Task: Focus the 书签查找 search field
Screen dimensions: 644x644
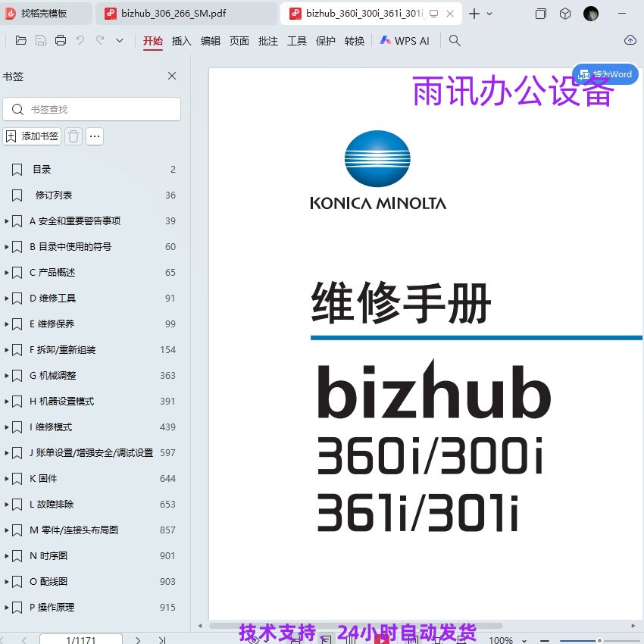Action: [x=92, y=109]
